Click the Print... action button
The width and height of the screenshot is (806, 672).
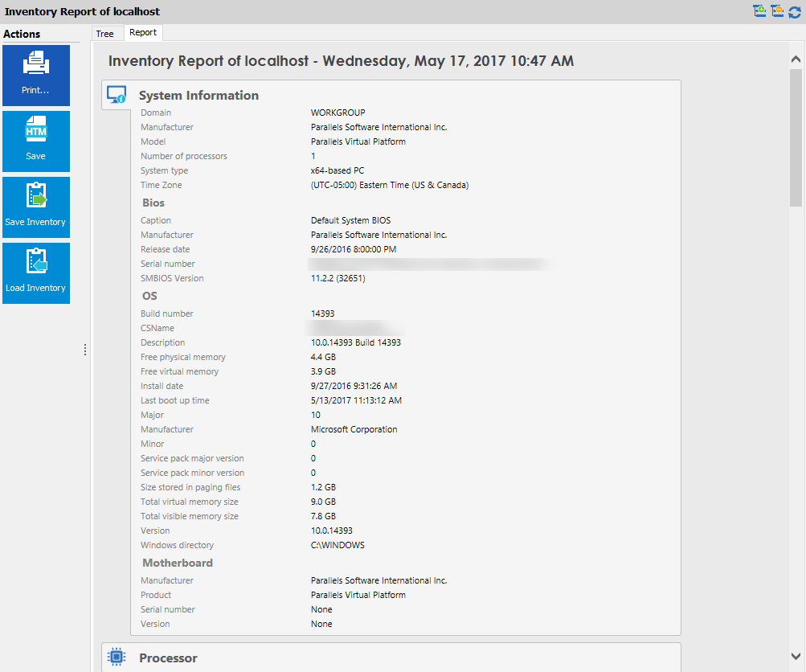tap(35, 76)
